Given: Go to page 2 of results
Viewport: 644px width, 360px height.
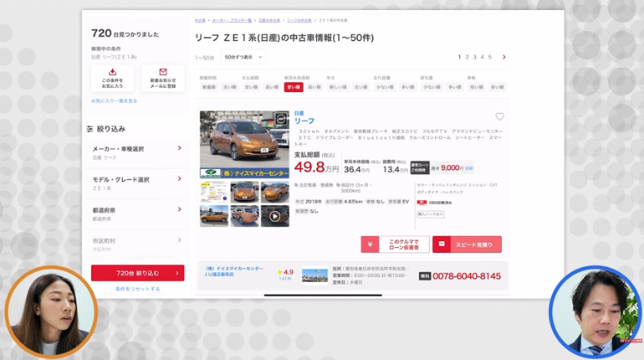Looking at the screenshot, I should pos(467,57).
